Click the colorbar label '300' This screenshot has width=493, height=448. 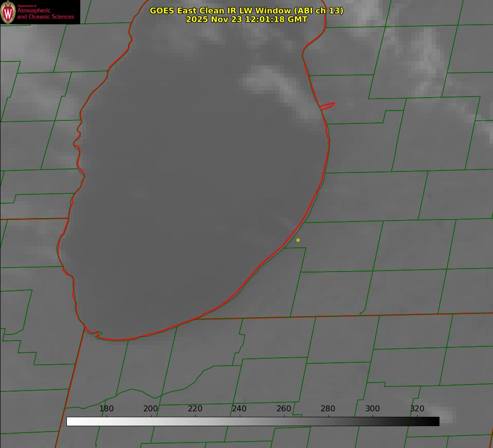(x=373, y=408)
